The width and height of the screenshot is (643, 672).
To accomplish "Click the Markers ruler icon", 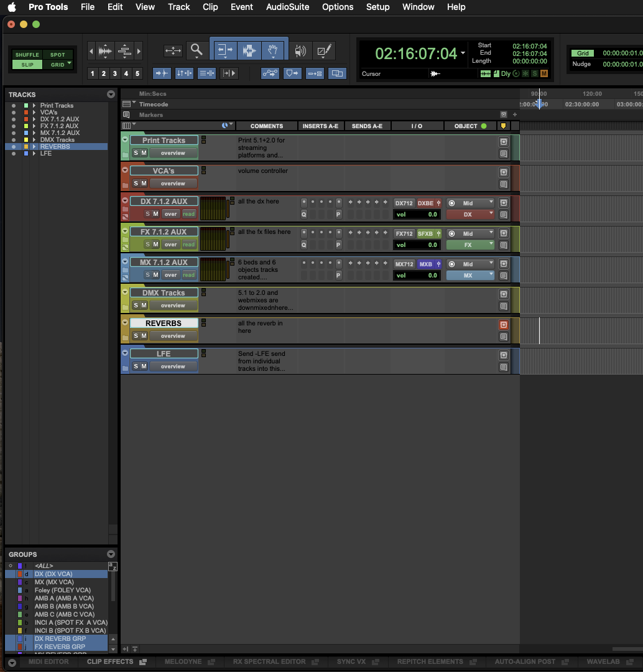I will [126, 115].
